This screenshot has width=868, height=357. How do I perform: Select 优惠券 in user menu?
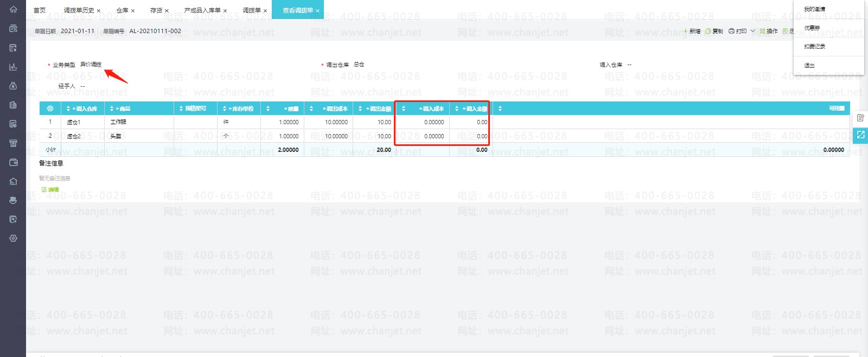coord(812,28)
